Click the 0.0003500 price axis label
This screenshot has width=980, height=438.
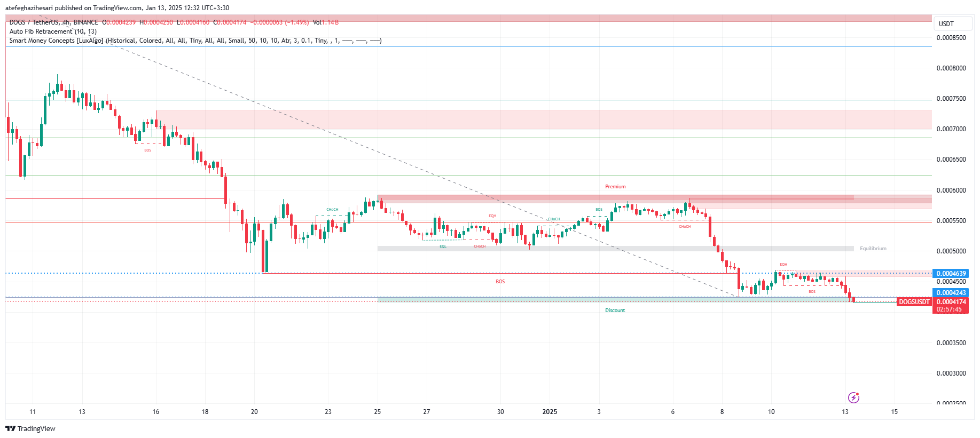click(x=951, y=343)
